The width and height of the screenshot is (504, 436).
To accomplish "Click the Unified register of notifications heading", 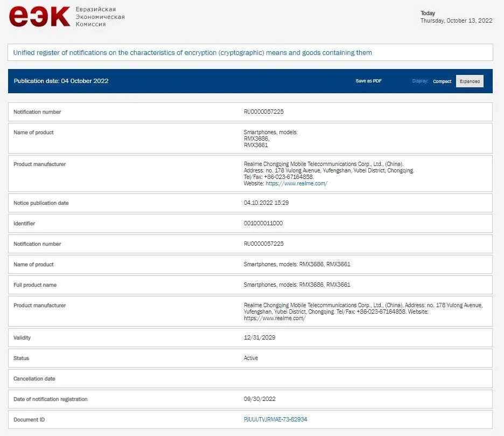I will click(192, 52).
